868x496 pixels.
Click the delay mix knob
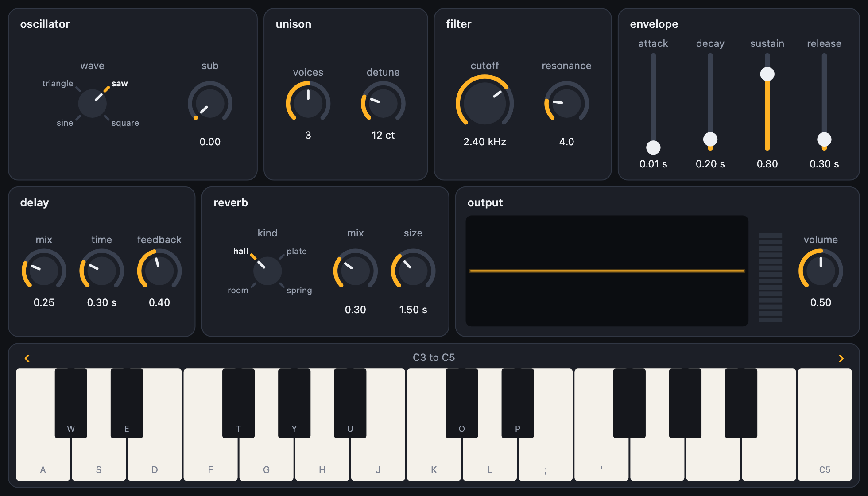44,271
